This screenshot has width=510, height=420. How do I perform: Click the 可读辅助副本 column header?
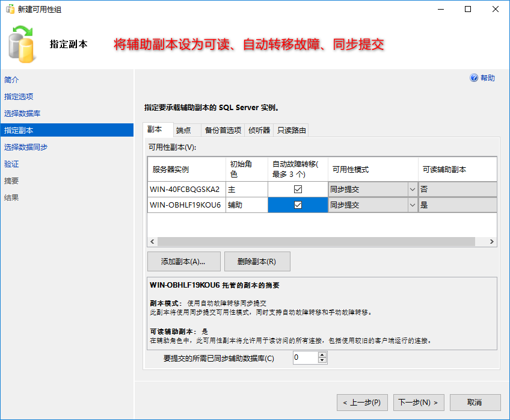(457, 169)
